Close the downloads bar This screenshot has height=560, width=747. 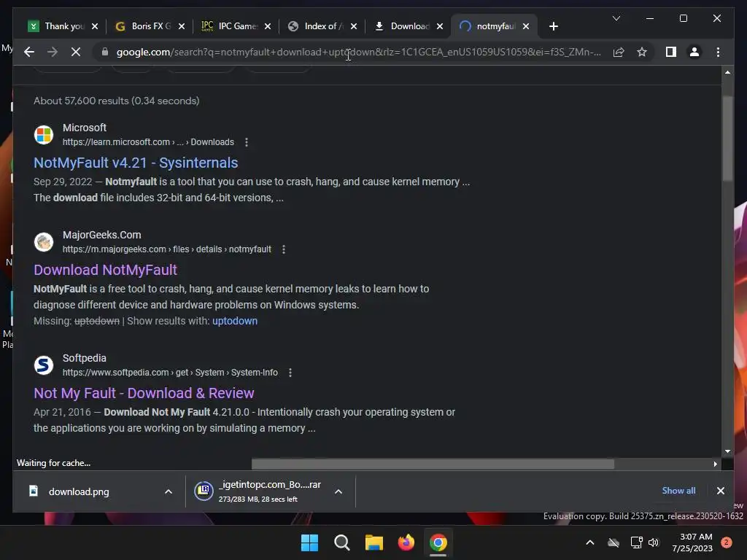(720, 491)
